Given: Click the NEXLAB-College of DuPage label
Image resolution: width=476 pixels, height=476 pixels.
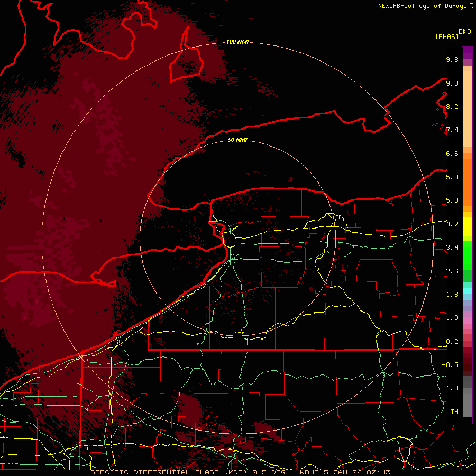Looking at the screenshot, I should 422,6.
